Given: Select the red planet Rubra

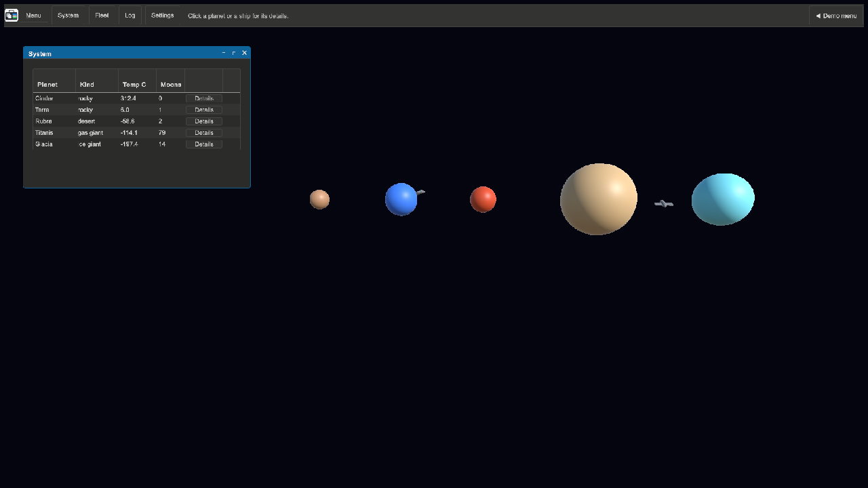Looking at the screenshot, I should (x=483, y=199).
